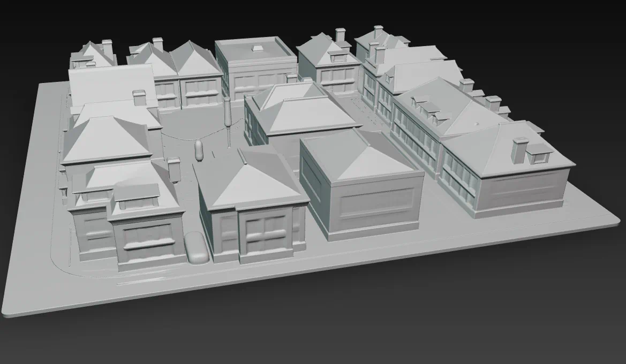
Task: Select the small capsule bollard in the courtyard
Action: click(199, 151)
